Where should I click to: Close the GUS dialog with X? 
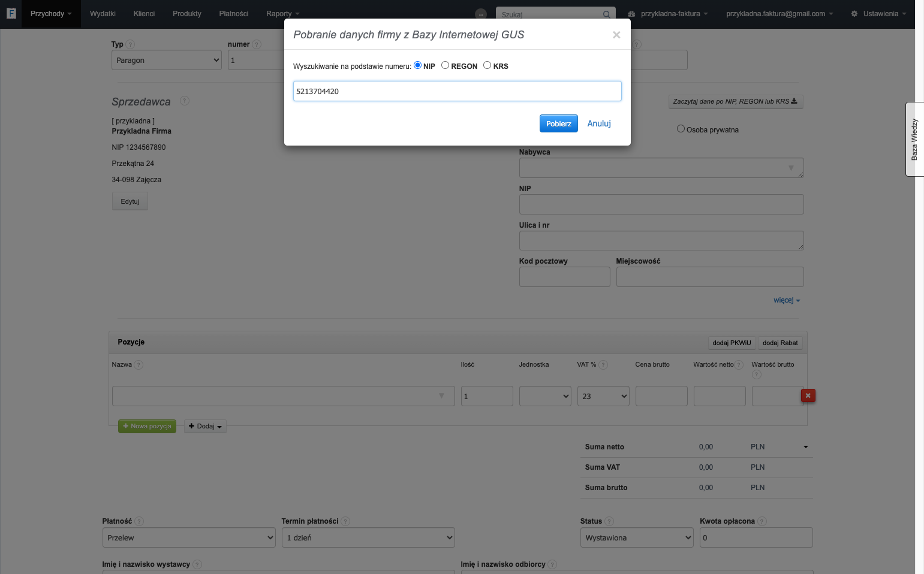pos(616,35)
